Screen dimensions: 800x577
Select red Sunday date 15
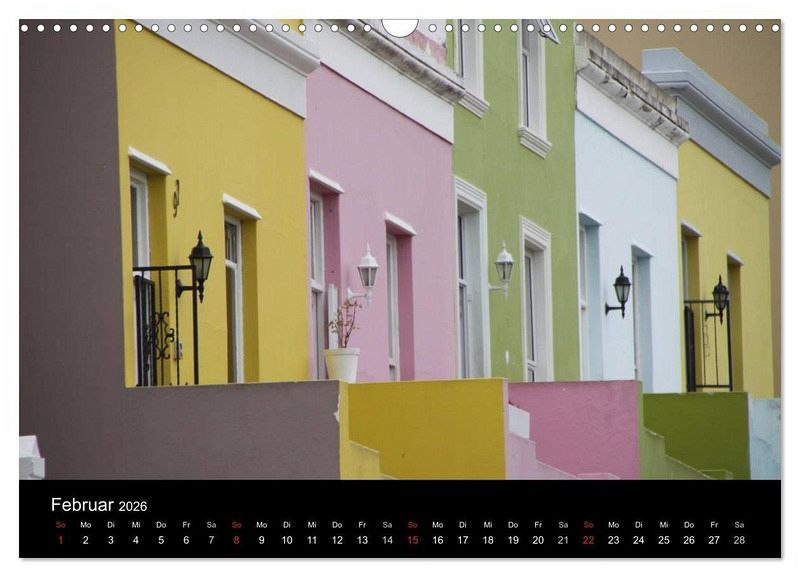(413, 540)
